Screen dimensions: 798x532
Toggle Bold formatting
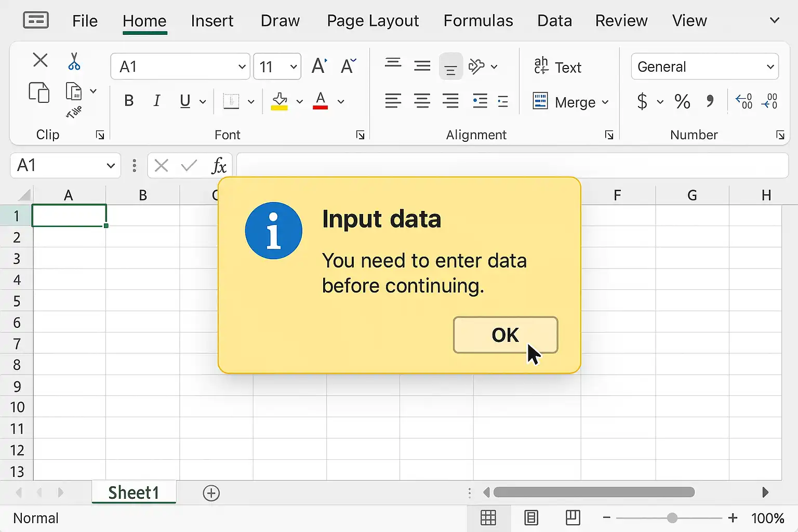coord(129,101)
